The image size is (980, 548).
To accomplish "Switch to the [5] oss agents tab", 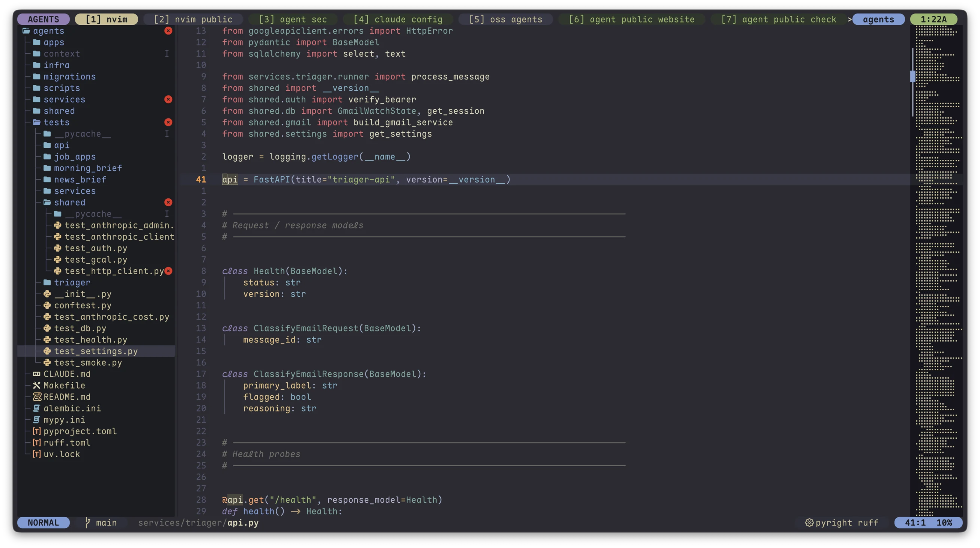I will (506, 19).
